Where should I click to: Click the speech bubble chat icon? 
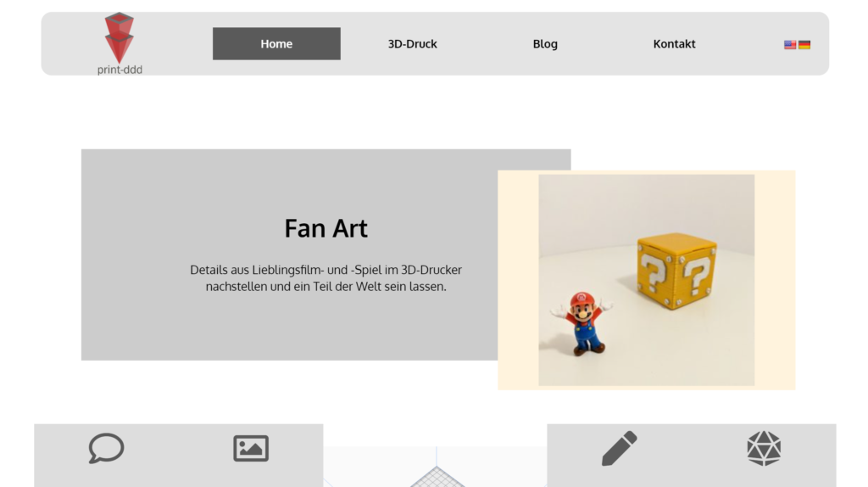point(106,448)
